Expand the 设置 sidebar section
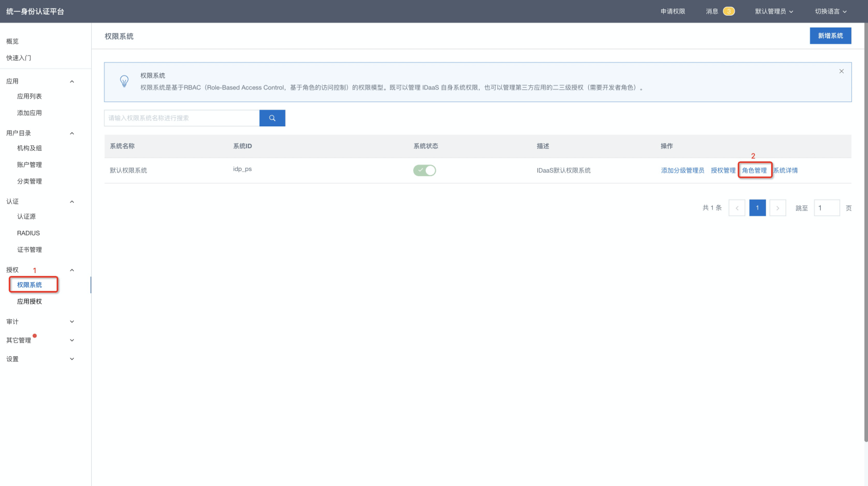This screenshot has height=486, width=868. pos(72,359)
